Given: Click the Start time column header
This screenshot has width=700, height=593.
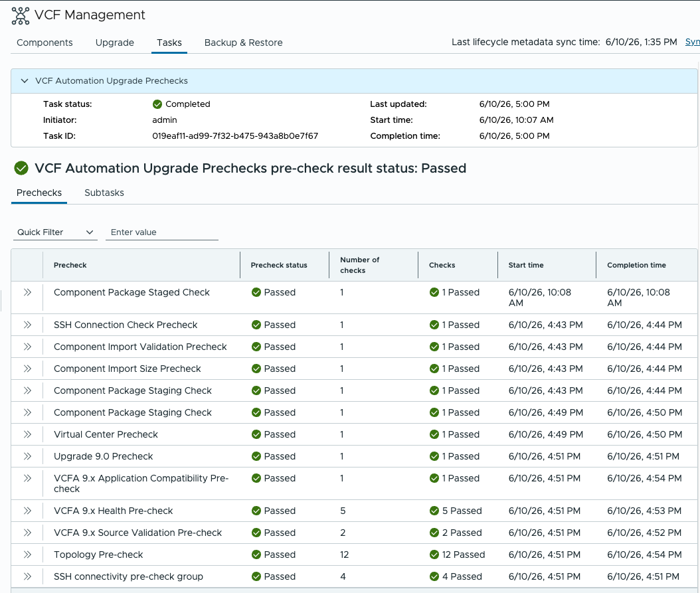Looking at the screenshot, I should click(526, 265).
